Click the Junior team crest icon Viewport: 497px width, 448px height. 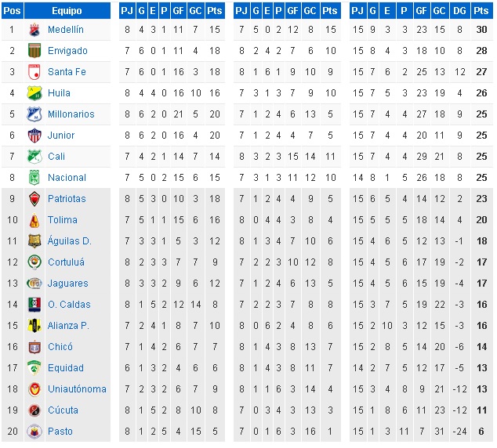point(34,135)
